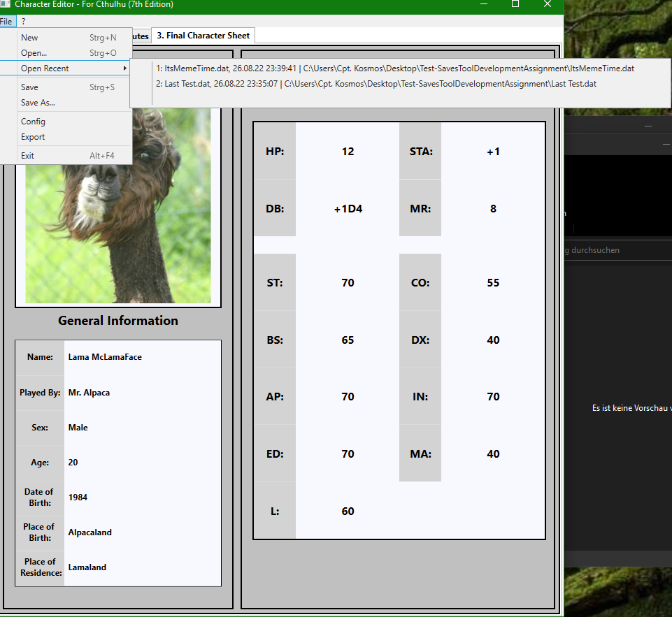Click Exit in the File menu

[28, 156]
